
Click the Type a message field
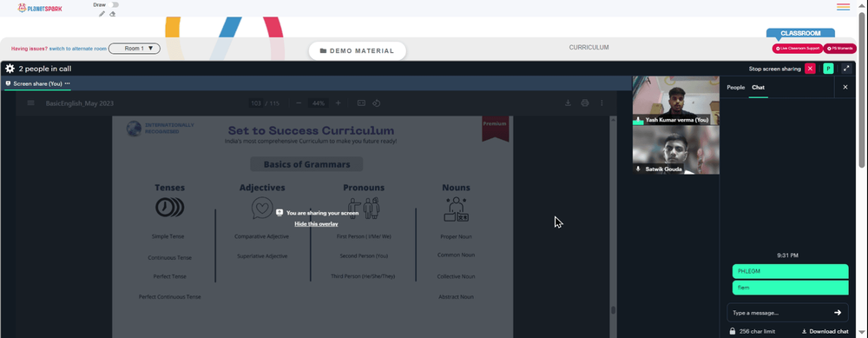780,313
